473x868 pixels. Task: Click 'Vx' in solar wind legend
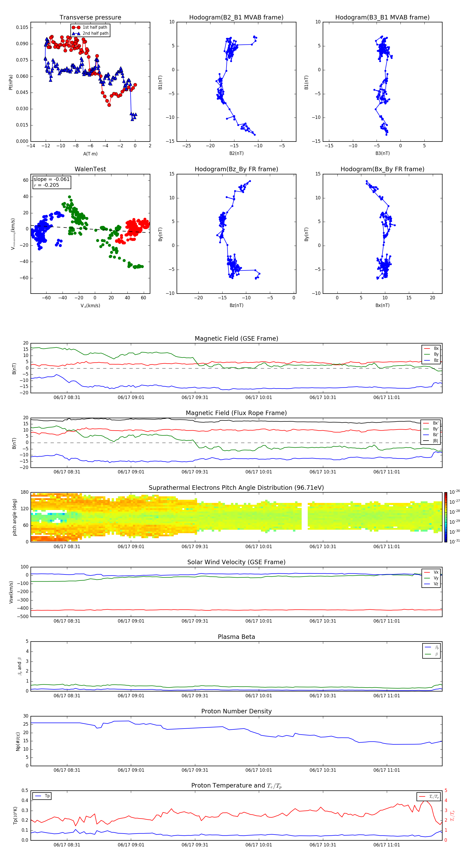[431, 572]
